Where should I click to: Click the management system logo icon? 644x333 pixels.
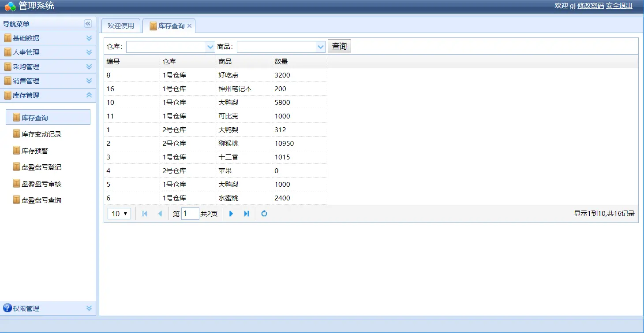[x=10, y=6]
